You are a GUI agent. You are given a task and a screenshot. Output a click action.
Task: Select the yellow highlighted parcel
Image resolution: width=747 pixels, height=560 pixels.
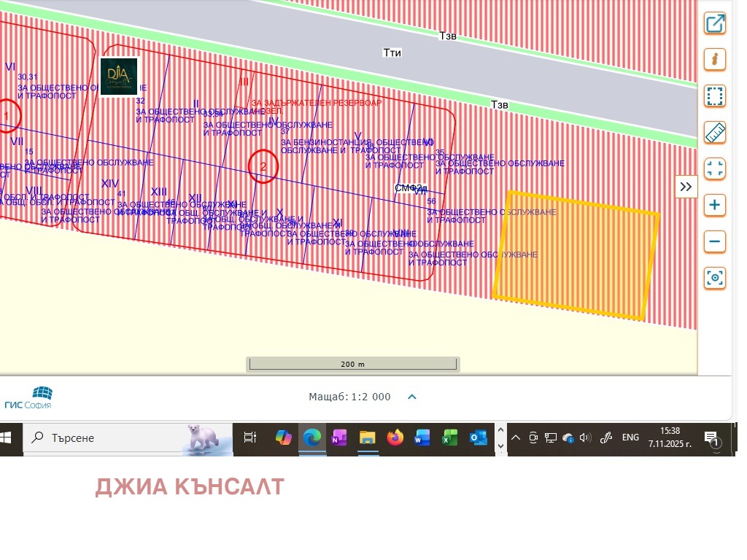coord(576,255)
